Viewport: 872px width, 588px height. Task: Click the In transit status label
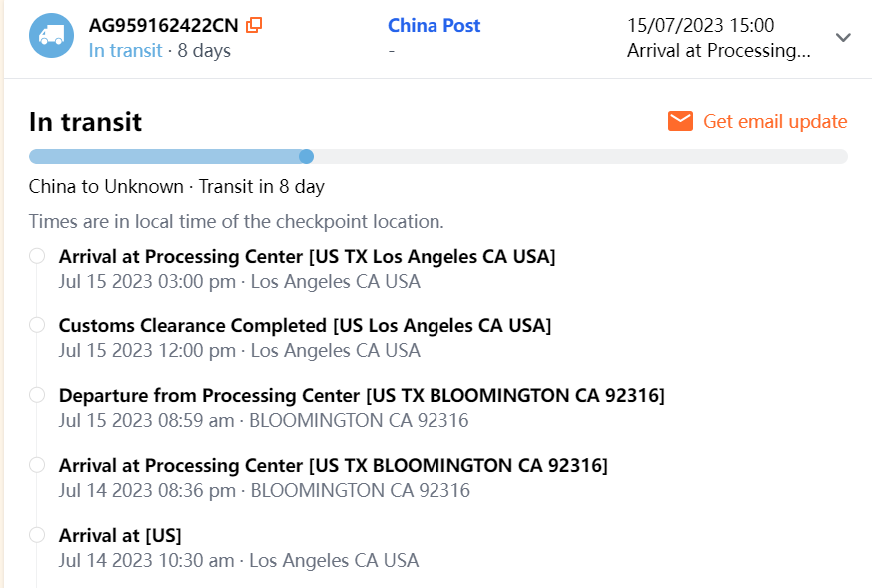coord(125,50)
